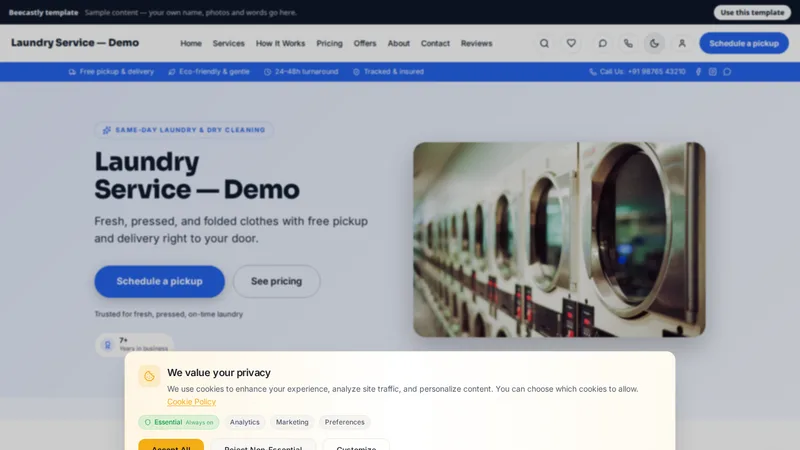Click See pricing button

click(277, 281)
